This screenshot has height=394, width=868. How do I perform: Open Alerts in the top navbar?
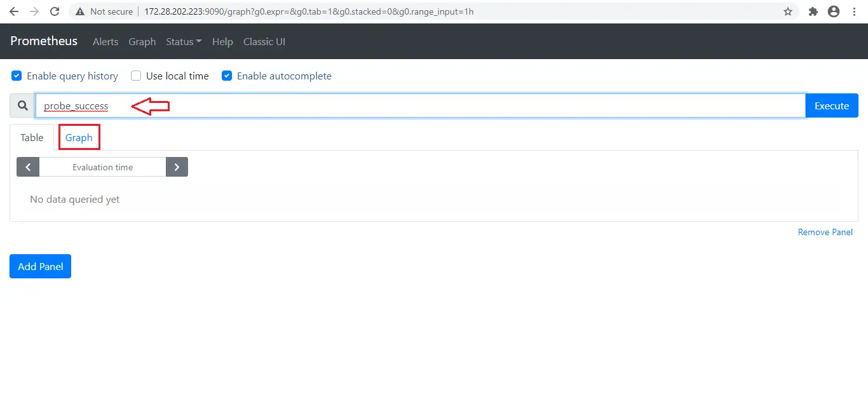[105, 41]
